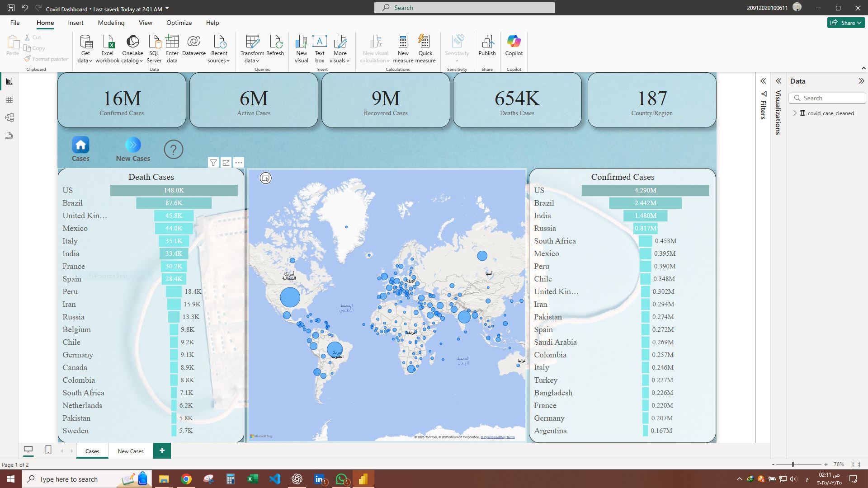The height and width of the screenshot is (488, 868).
Task: Click the zoom slider handle
Action: point(793,465)
